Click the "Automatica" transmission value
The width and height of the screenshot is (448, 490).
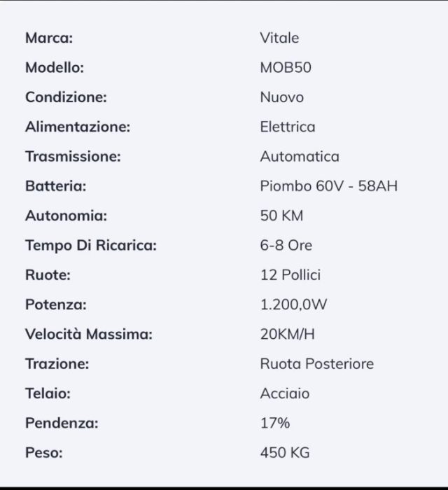299,157
